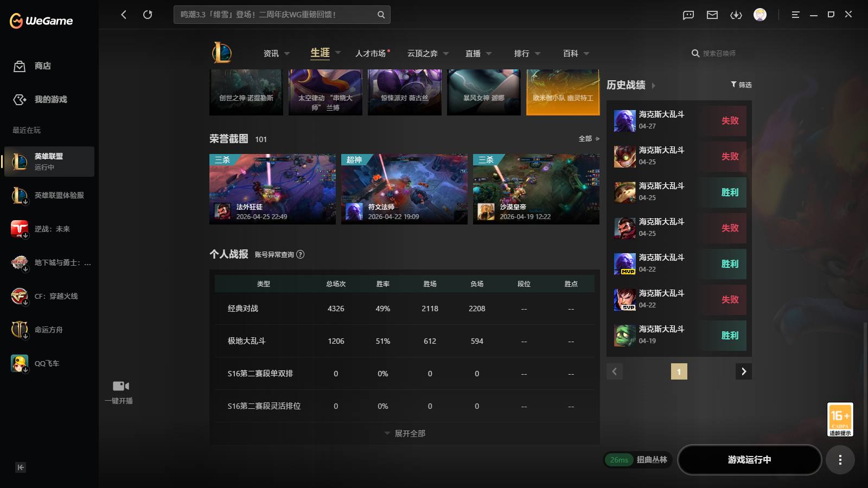
Task: Open the three-dot more options button
Action: click(840, 460)
